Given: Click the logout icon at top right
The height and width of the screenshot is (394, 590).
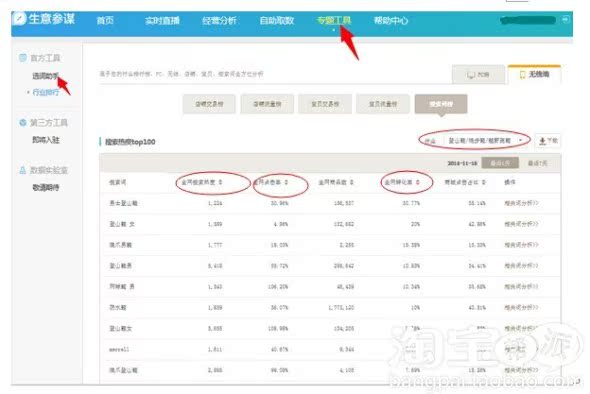Looking at the screenshot, I should click(x=565, y=19).
